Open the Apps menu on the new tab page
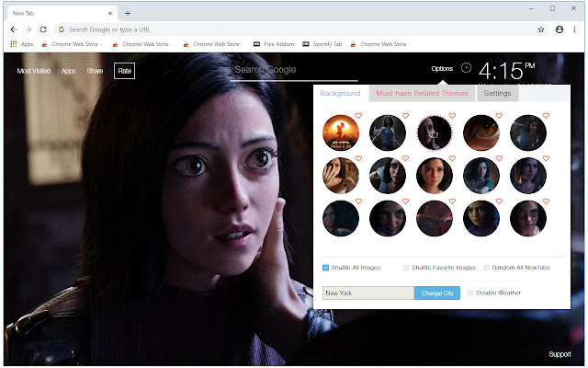 click(68, 71)
